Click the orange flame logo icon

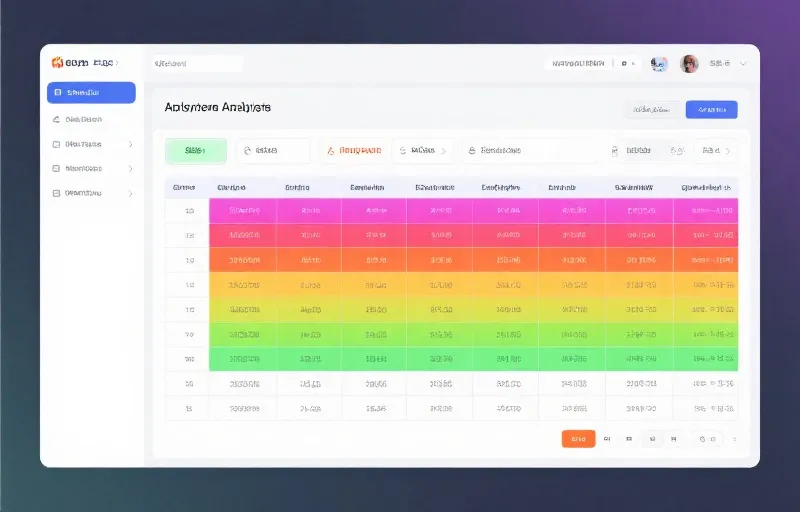[57, 62]
